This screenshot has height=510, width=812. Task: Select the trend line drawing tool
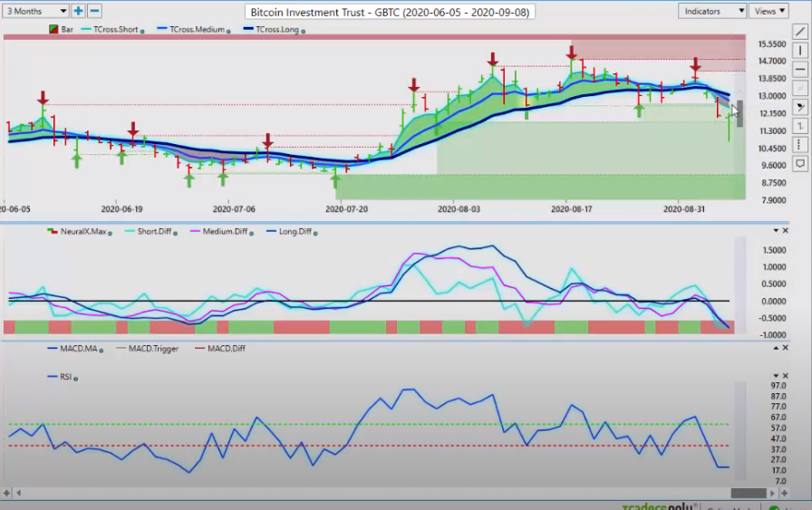coord(800,32)
